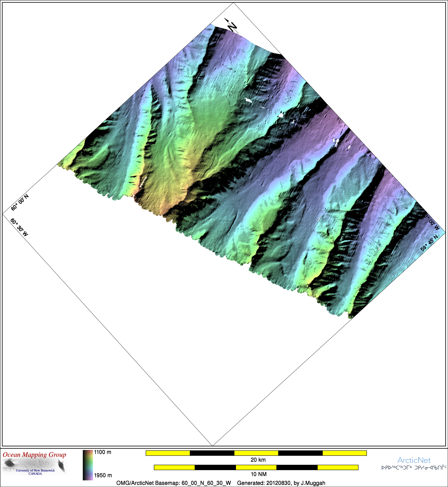Click the 1100 m depth label
The image size is (448, 487).
click(x=103, y=452)
